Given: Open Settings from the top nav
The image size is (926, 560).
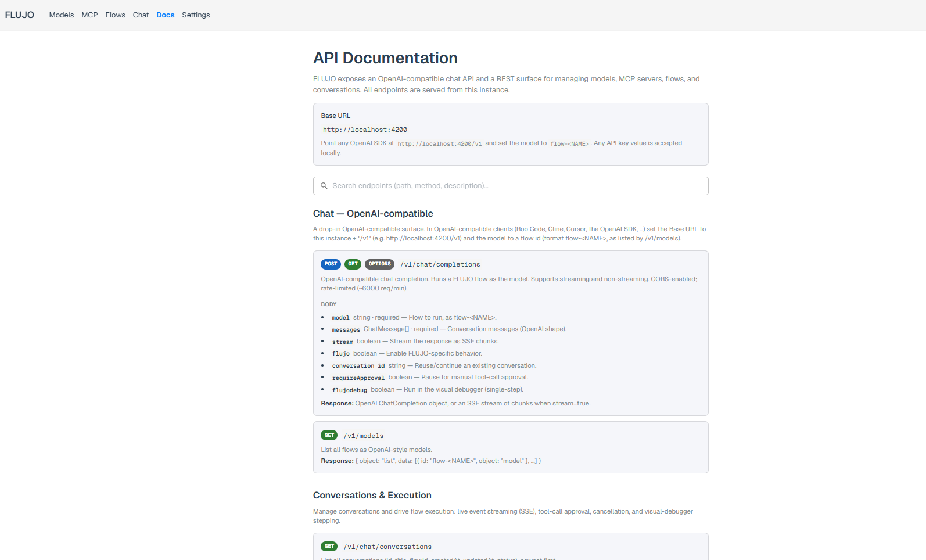Looking at the screenshot, I should pyautogui.click(x=196, y=15).
